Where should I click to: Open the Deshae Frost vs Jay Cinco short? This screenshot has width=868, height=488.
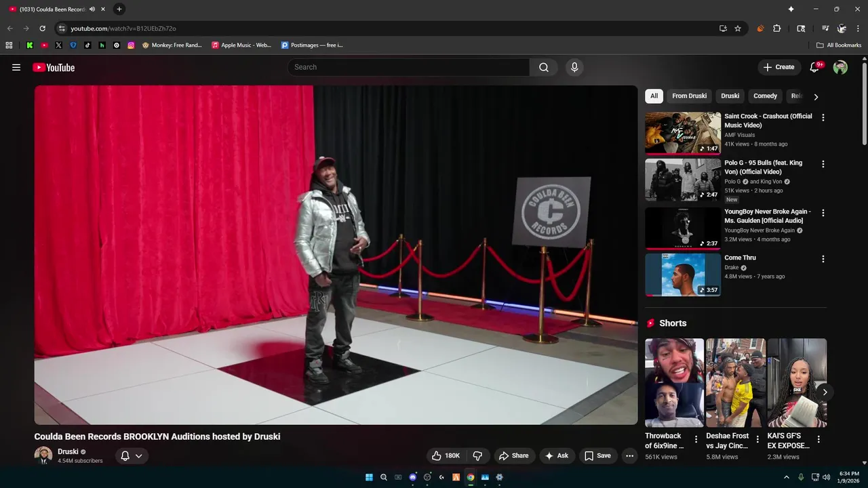coord(736,383)
